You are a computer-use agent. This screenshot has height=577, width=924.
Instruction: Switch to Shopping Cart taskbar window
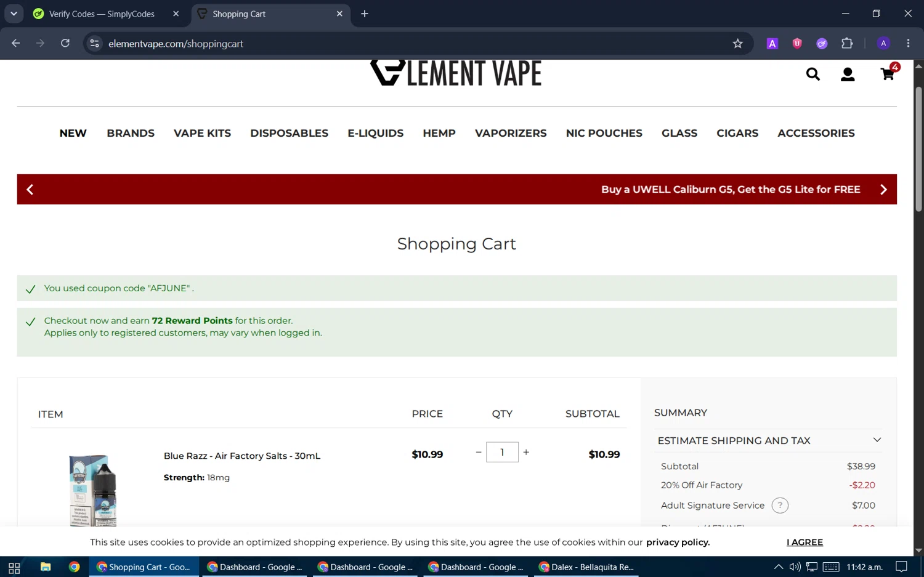coord(145,567)
